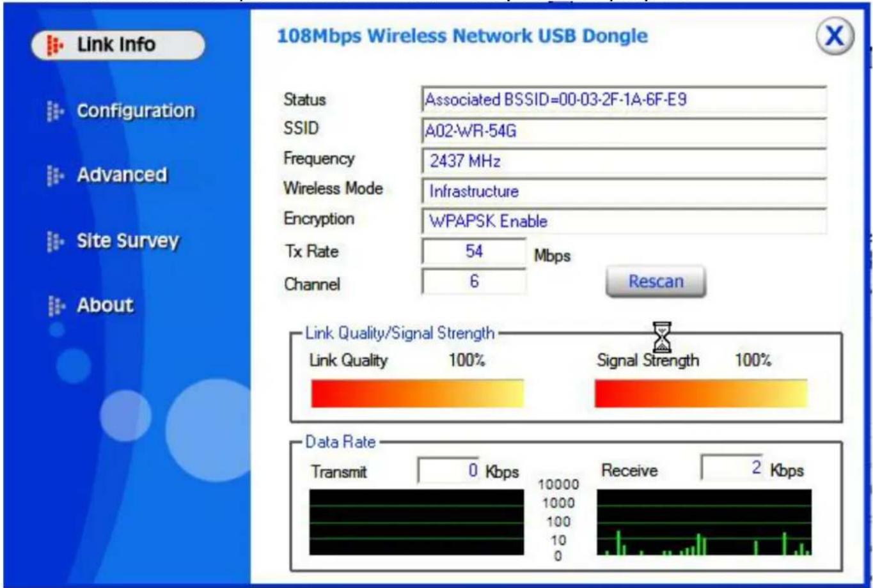The width and height of the screenshot is (873, 588).
Task: Click the Frequency label
Action: tap(319, 159)
